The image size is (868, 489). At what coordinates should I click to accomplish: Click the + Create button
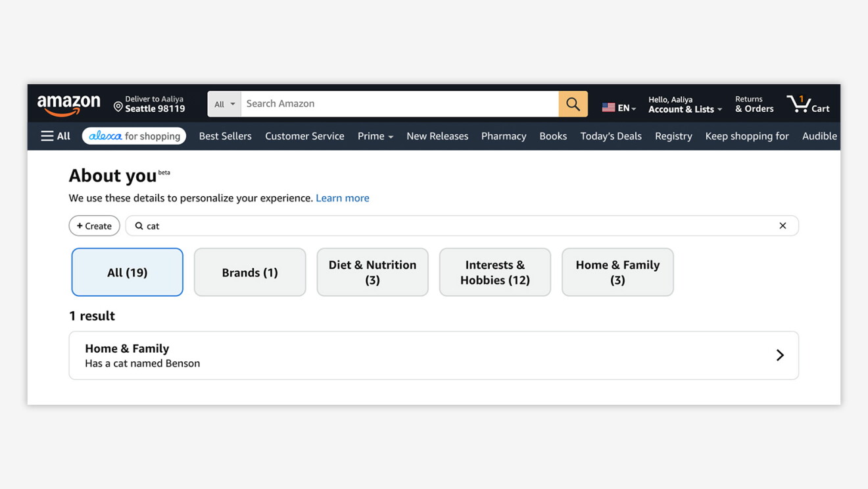click(94, 226)
